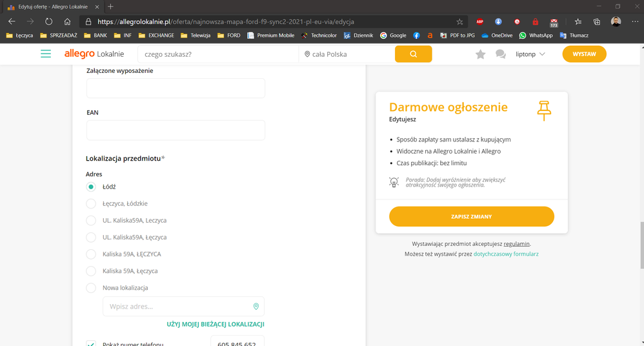Open the BANK bookmarks folder
The image size is (644, 346).
point(96,36)
